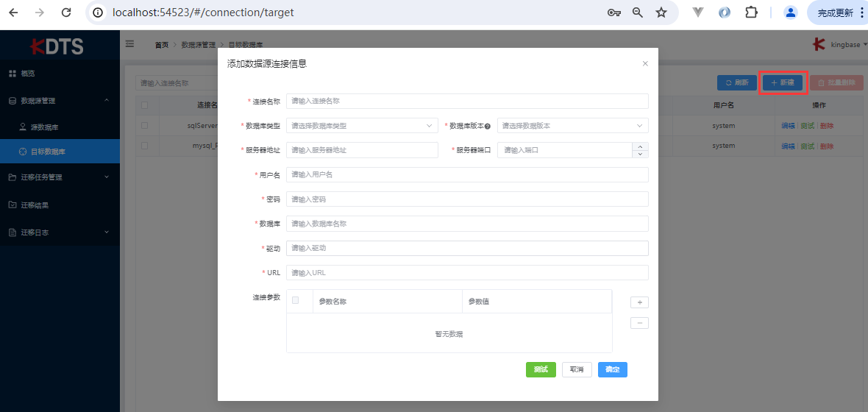Open the database version dropdown
The width and height of the screenshot is (868, 412).
tap(572, 126)
